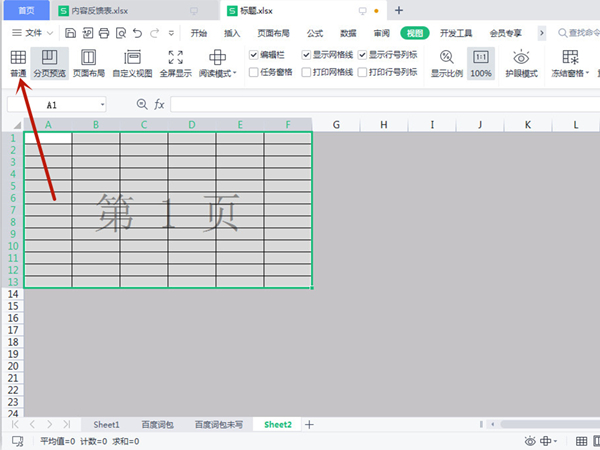Select 分页预览 page break preview
The height and width of the screenshot is (450, 600).
50,64
